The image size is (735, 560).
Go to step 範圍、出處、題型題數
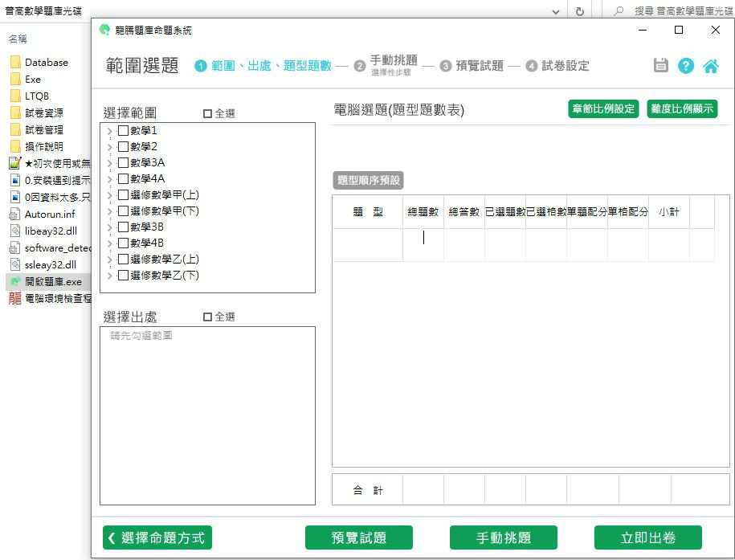tap(271, 66)
